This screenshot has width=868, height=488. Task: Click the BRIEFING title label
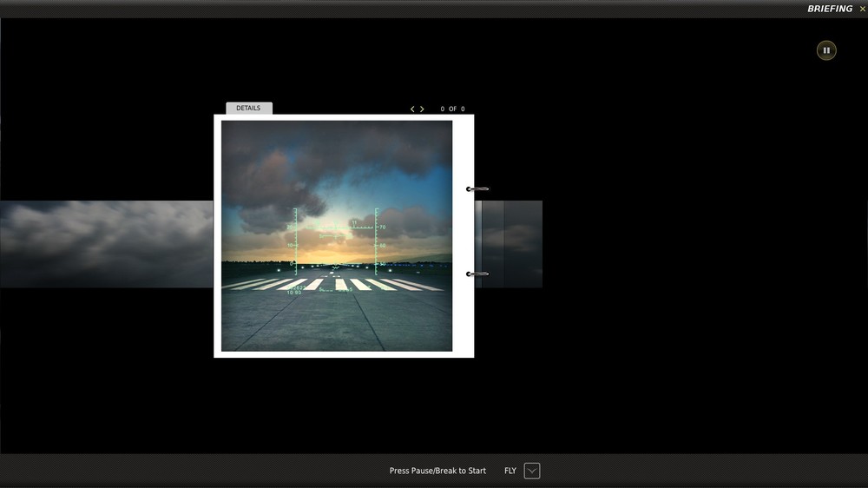tap(830, 9)
